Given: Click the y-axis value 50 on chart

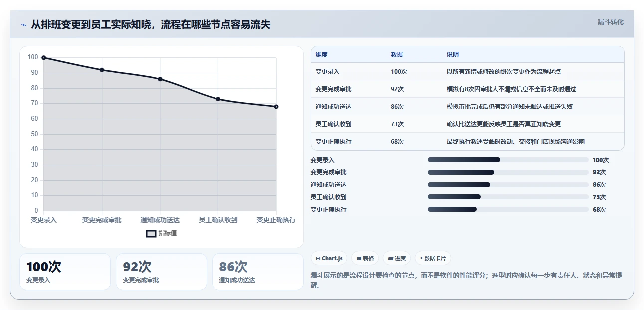Looking at the screenshot, I should click(33, 134).
